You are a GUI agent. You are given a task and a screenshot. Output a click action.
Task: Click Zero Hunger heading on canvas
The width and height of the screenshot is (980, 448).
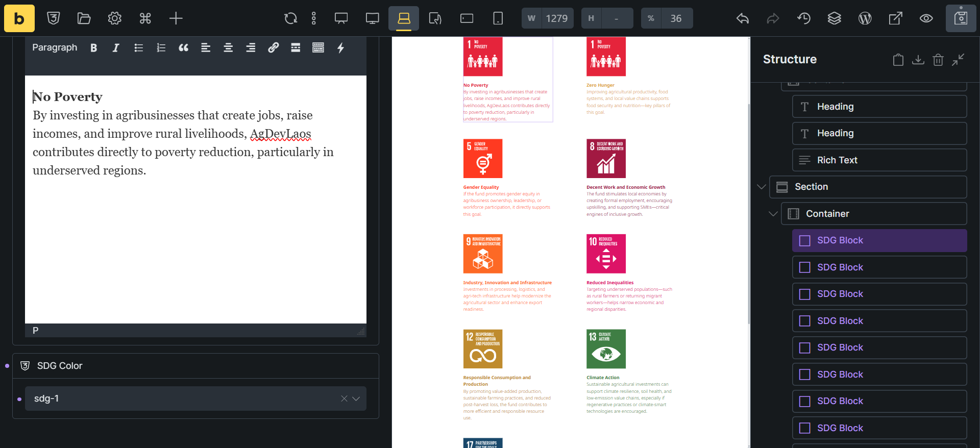(600, 85)
